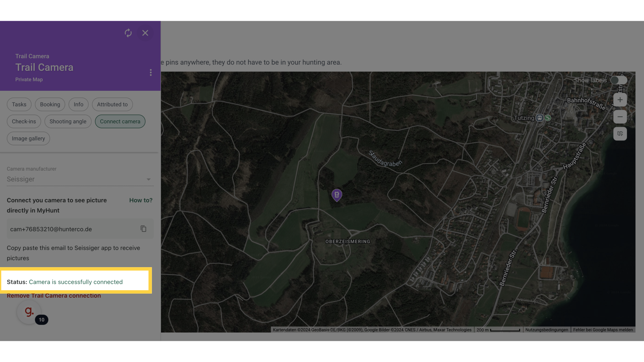Open the three-dot options menu

click(151, 72)
